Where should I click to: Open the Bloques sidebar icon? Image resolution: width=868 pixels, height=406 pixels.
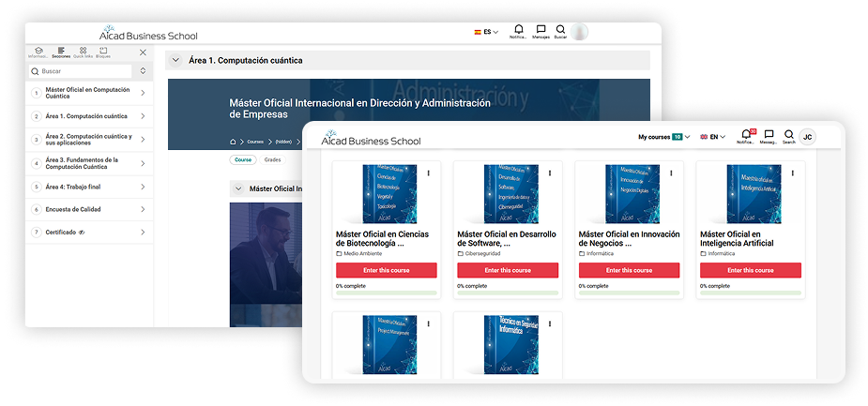(103, 52)
